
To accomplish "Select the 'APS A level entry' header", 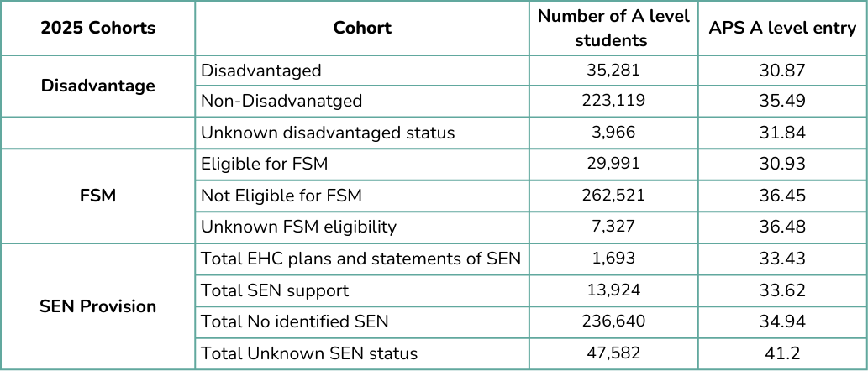I will (x=782, y=29).
